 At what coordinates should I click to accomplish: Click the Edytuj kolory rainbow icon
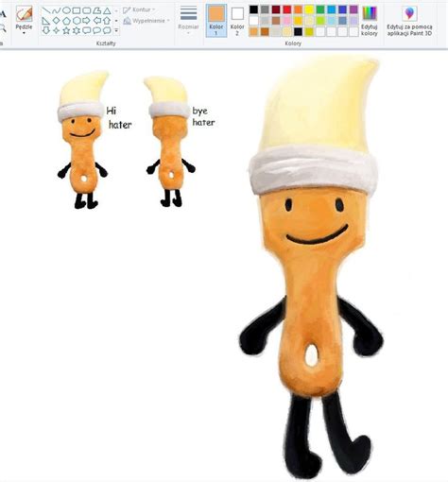click(x=370, y=13)
